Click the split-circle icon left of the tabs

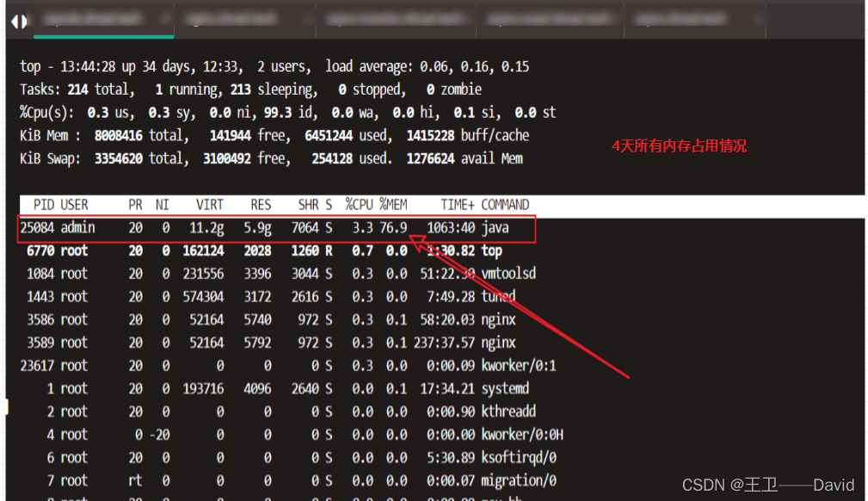click(x=19, y=21)
